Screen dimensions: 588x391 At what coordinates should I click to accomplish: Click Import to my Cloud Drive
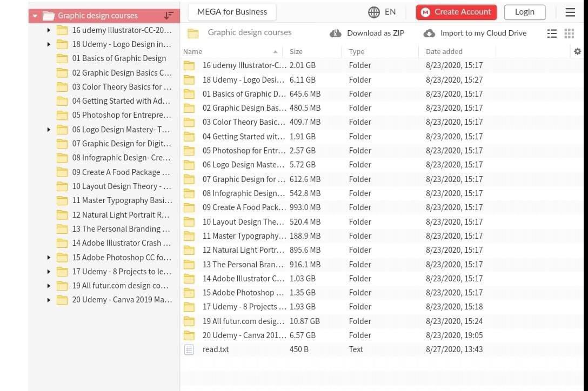(483, 33)
